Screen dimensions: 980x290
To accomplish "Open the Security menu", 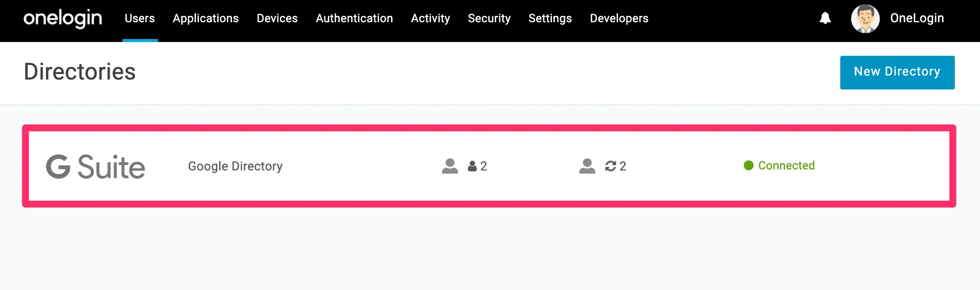I will [x=489, y=19].
